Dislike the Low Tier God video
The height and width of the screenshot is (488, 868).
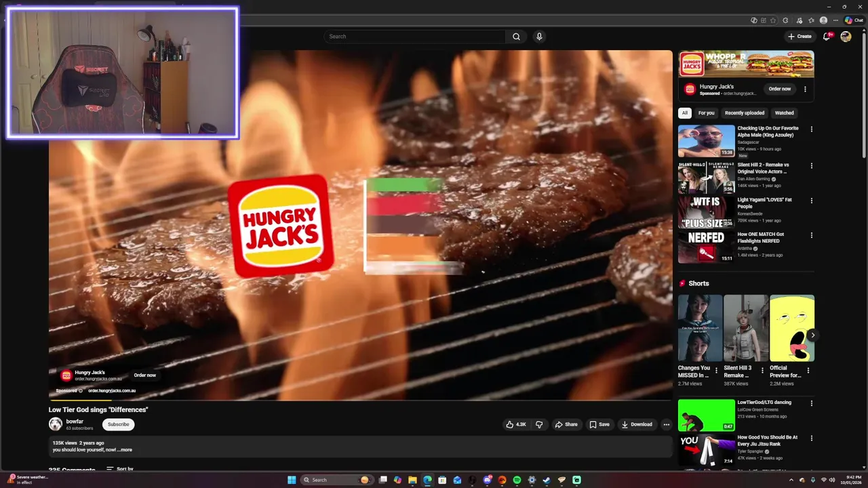pos(539,424)
